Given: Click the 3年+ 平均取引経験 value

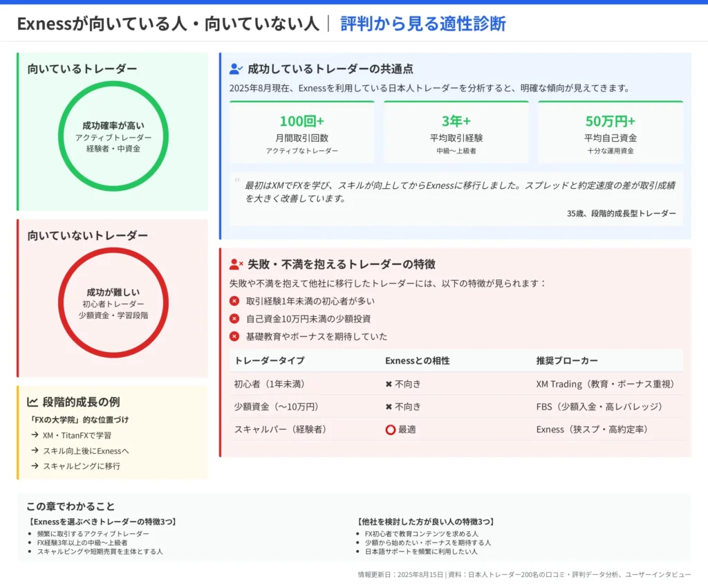Looking at the screenshot, I should (x=456, y=121).
